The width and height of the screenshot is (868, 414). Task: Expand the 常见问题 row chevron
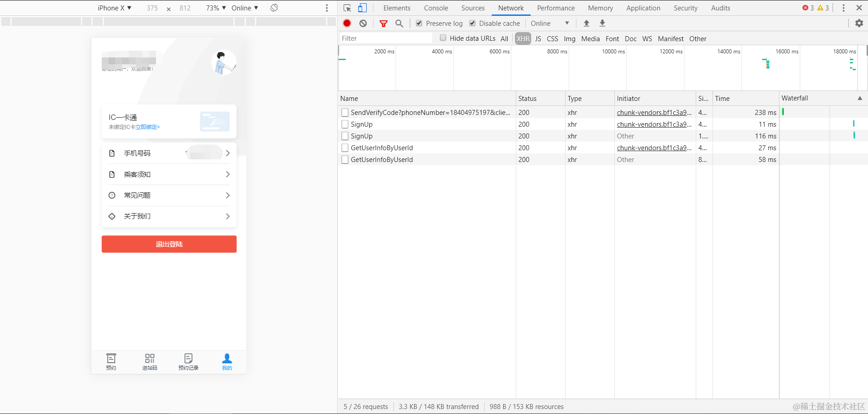point(228,195)
